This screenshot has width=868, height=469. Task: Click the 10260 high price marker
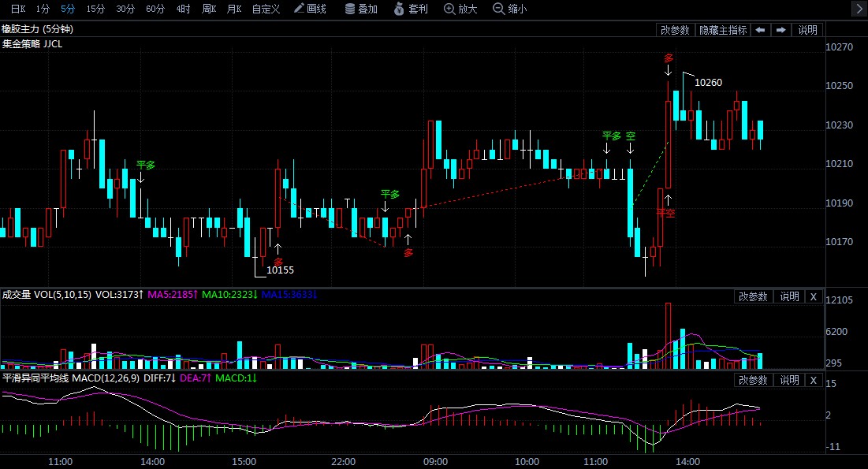pos(708,83)
